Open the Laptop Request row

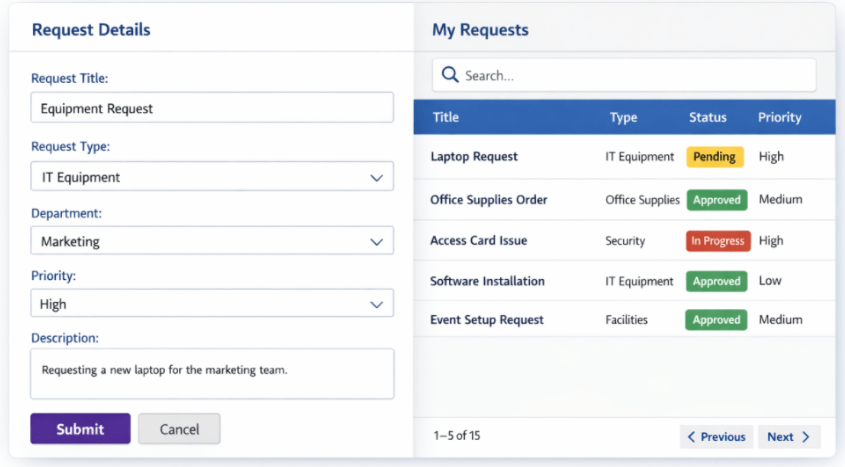[625, 157]
